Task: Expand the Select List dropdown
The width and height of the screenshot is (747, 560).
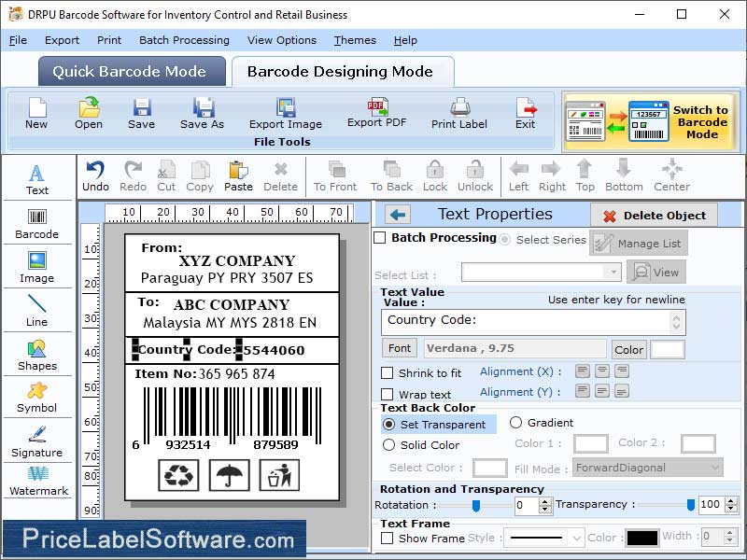Action: coord(612,271)
